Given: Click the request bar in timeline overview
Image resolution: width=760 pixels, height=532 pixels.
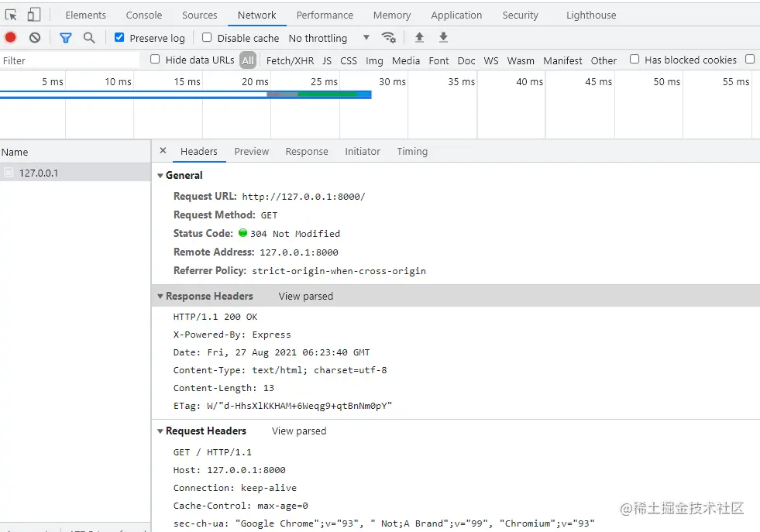Looking at the screenshot, I should [x=186, y=94].
